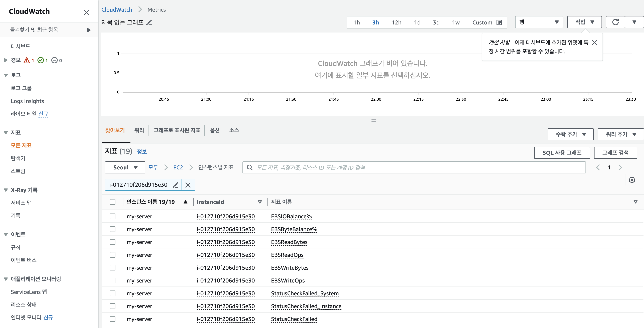Viewport: 644px width, 328px height.
Task: Expand 즐겨찾기 및 최근 항목 section
Action: (x=89, y=30)
